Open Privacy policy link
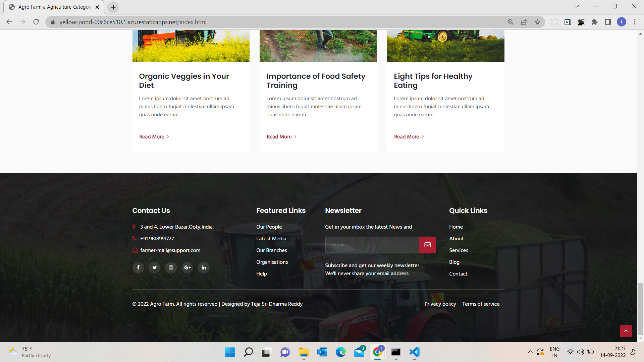The width and height of the screenshot is (644, 362). tap(440, 304)
